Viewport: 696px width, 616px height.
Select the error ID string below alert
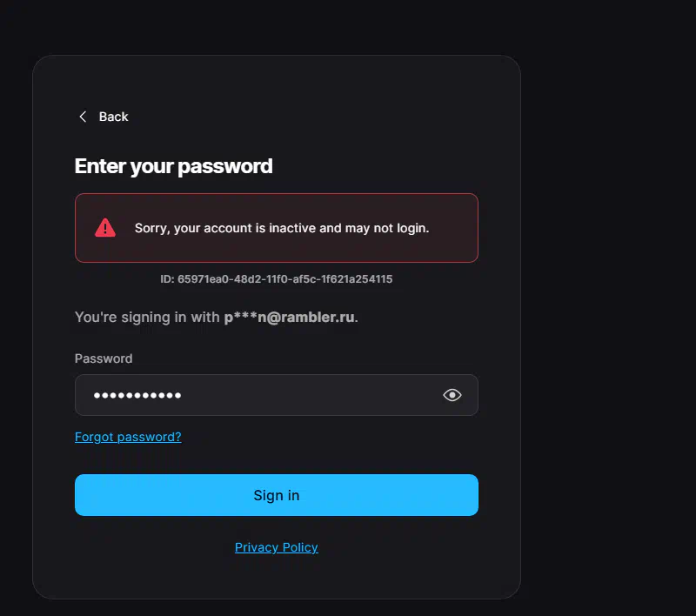click(276, 279)
